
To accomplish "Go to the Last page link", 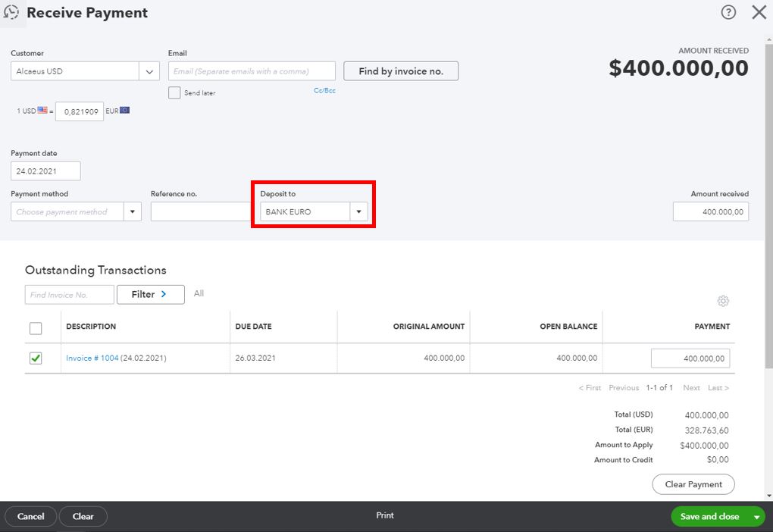I will (718, 388).
